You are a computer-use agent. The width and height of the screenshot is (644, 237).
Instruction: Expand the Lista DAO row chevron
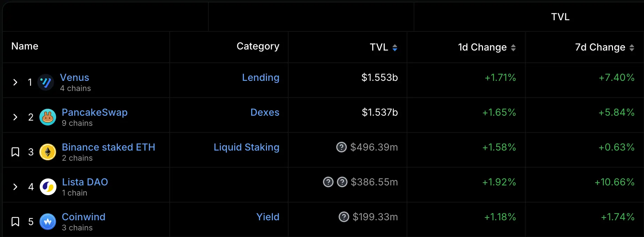[15, 187]
